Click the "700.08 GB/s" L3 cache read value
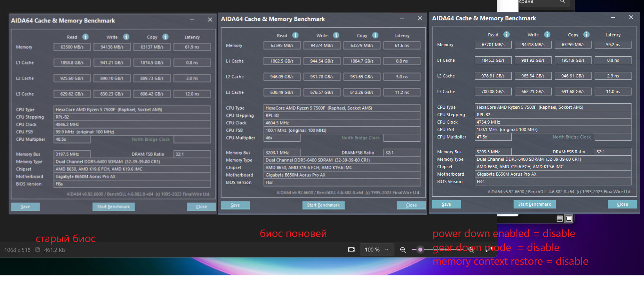The image size is (644, 282). (493, 92)
